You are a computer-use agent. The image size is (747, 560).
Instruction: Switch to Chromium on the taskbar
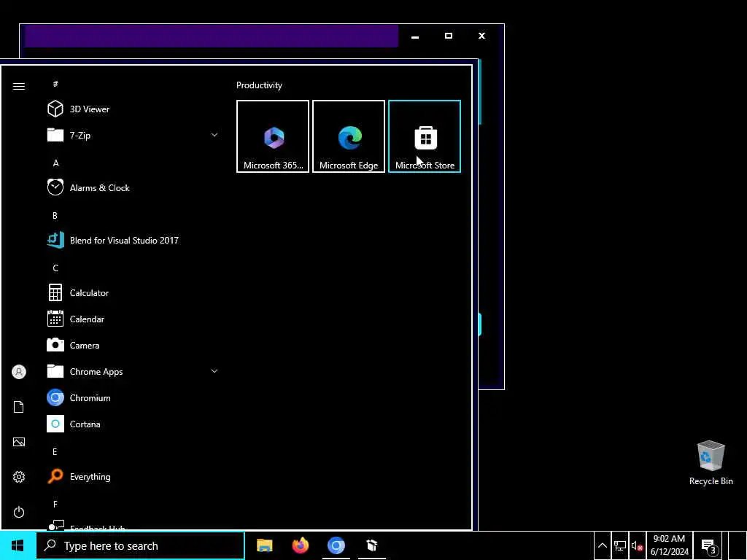tap(336, 545)
